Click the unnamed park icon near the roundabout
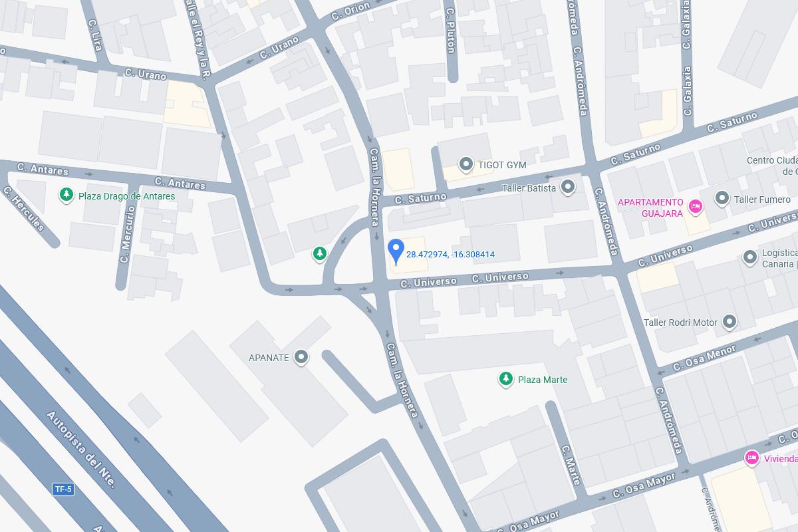 (x=320, y=253)
